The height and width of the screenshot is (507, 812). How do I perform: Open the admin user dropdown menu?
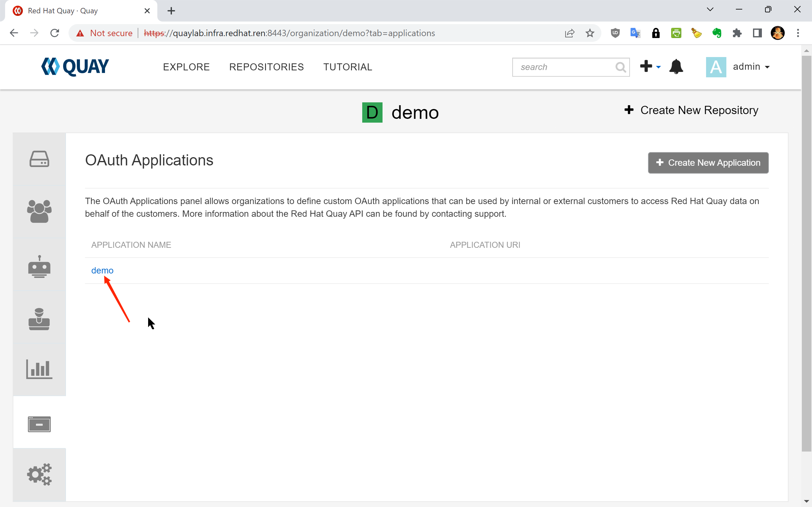751,67
